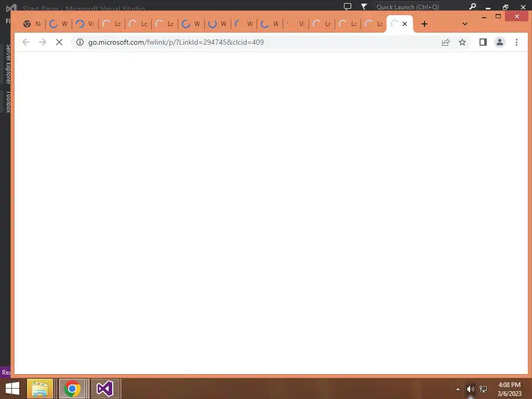Click the Visual Studio logo icon
The width and height of the screenshot is (532, 399).
click(x=11, y=7)
